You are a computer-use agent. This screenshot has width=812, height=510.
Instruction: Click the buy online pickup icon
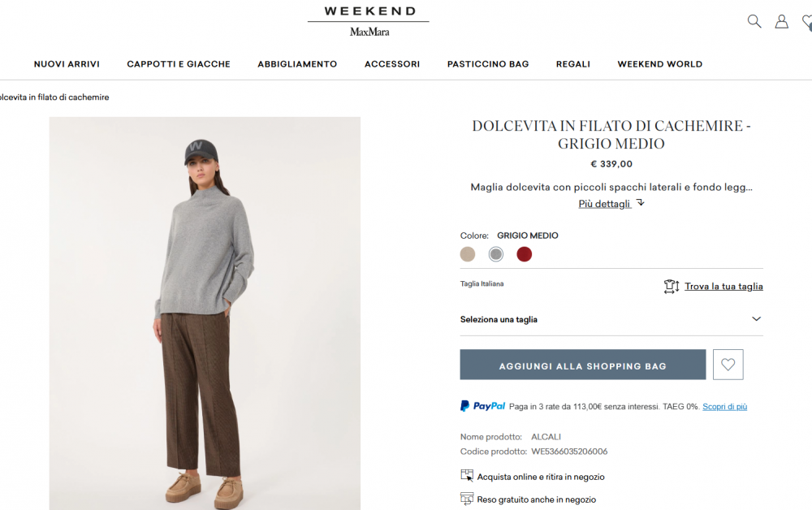tap(467, 476)
